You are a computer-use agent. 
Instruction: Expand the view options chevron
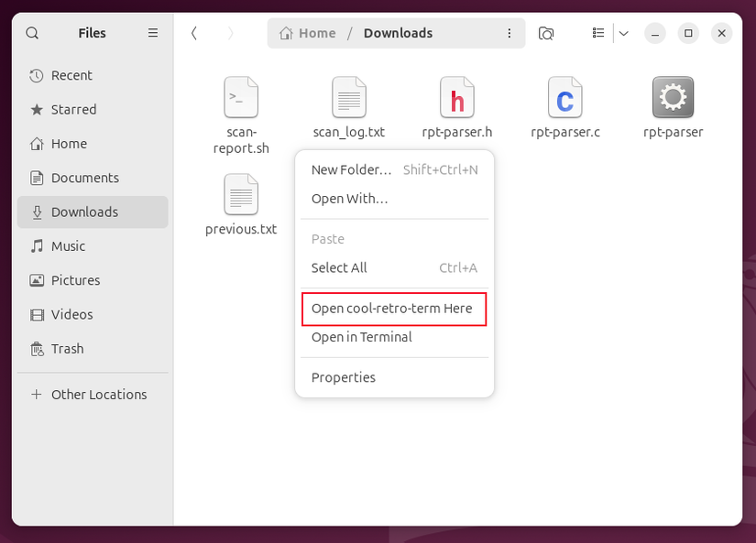(624, 33)
